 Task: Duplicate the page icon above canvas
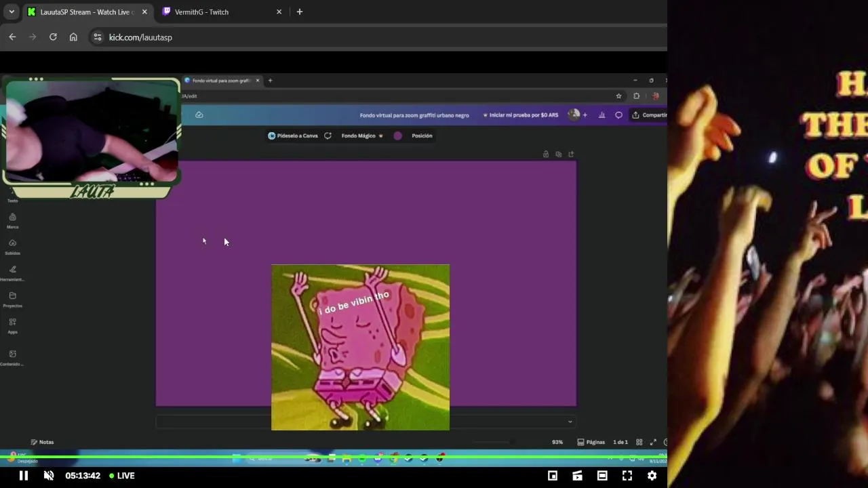pos(558,155)
